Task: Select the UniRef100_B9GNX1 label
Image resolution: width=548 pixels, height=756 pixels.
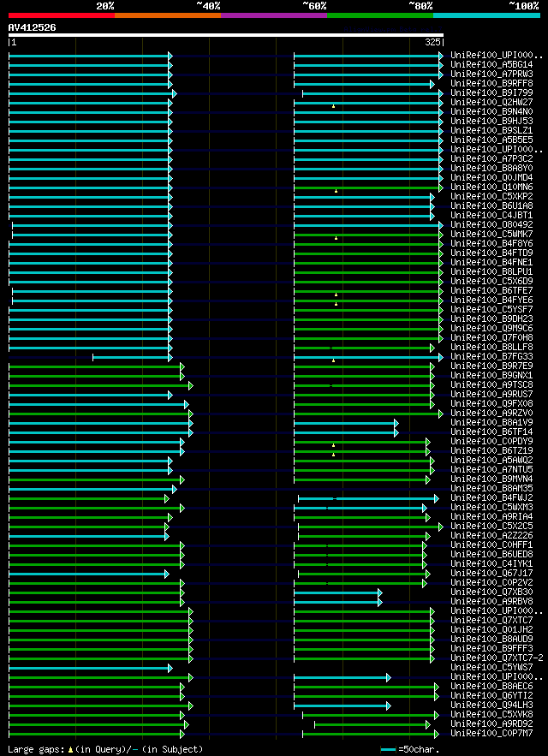Action: [491, 376]
